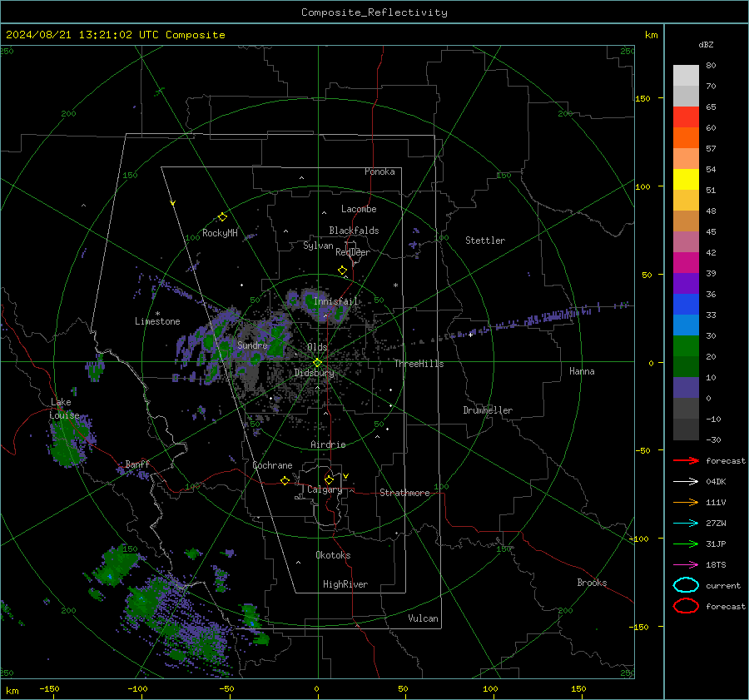This screenshot has width=749, height=700.
Task: Click the Composite_Reflectivity title text
Action: pos(374,12)
